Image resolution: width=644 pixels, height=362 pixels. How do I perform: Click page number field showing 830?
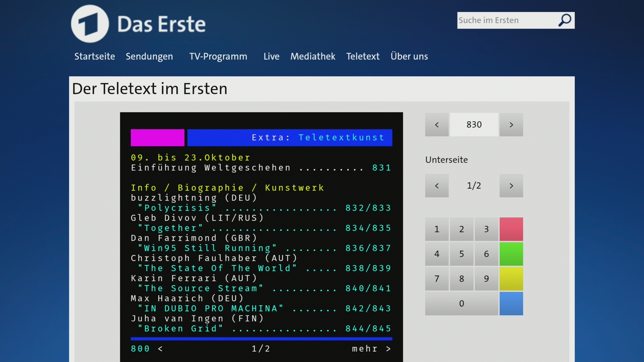point(474,125)
